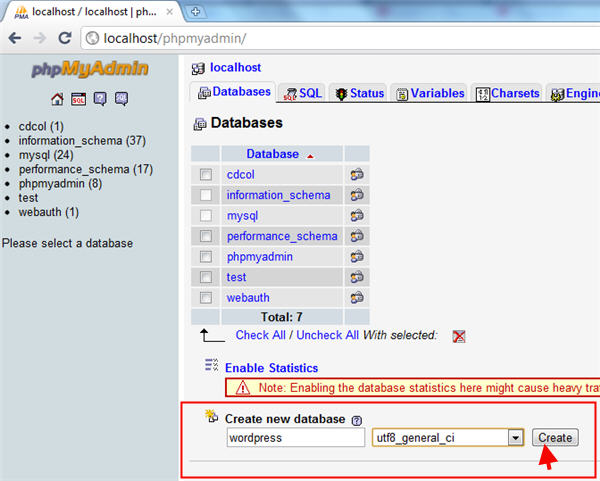Check privileges icon for information_schema database

pyautogui.click(x=357, y=195)
